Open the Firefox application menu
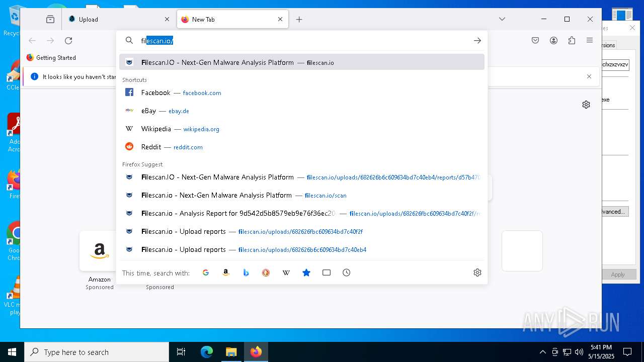This screenshot has width=644, height=362. pos(590,40)
